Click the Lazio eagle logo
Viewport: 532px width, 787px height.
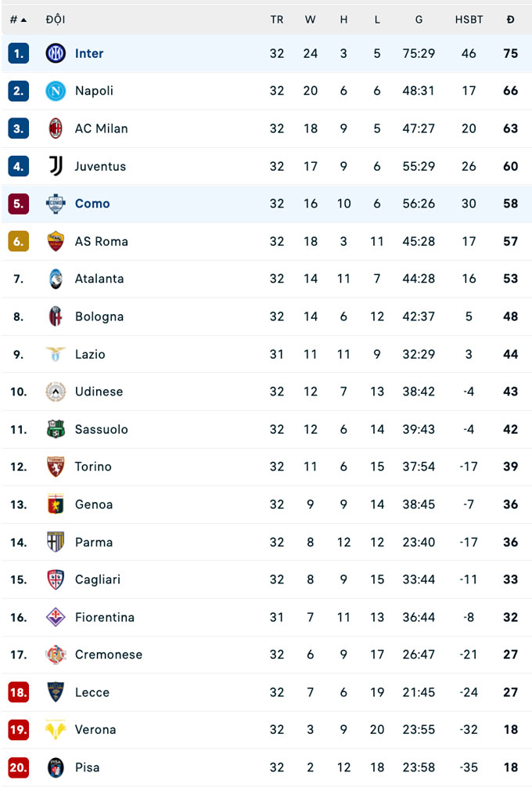(56, 354)
